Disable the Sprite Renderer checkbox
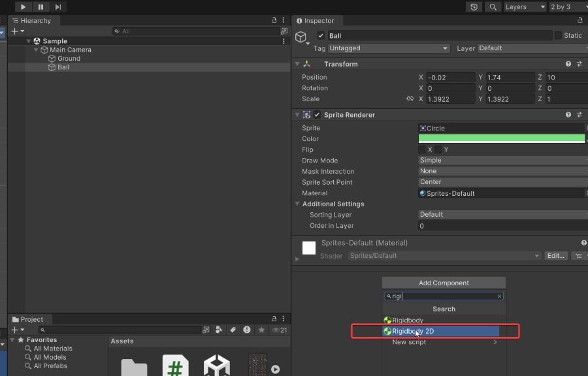This screenshot has height=376, width=588. [318, 115]
